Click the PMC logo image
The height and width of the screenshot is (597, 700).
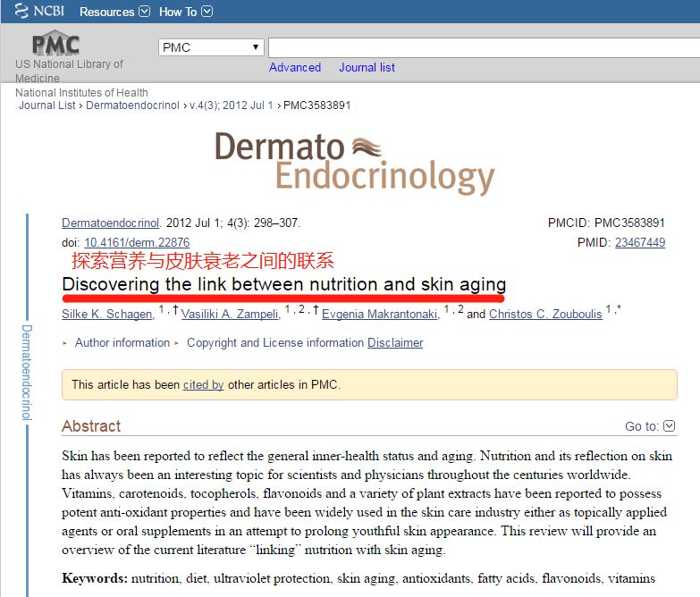pyautogui.click(x=55, y=43)
